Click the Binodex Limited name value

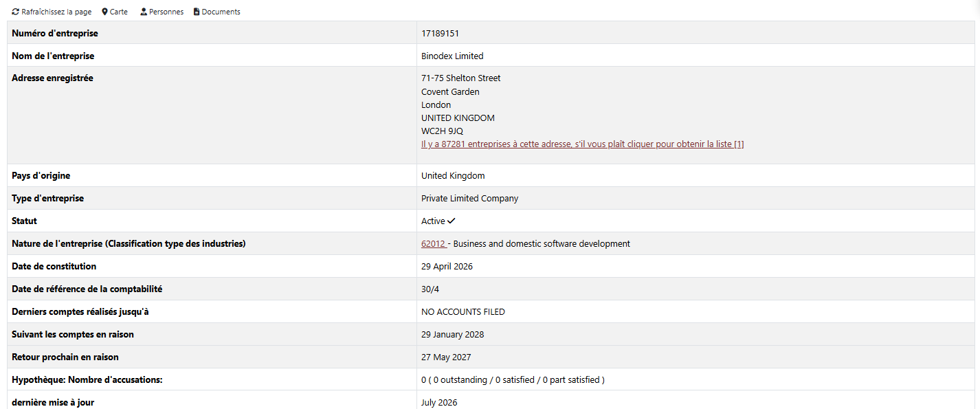[x=452, y=56]
